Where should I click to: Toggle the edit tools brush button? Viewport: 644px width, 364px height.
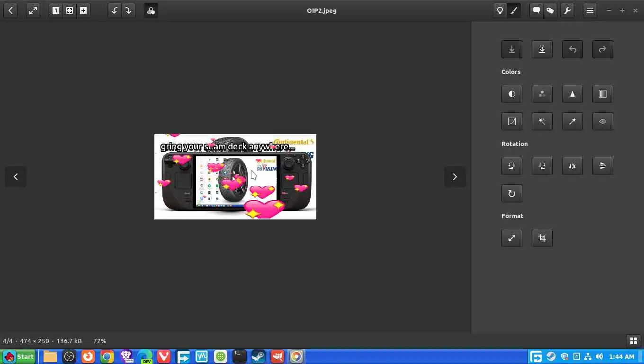coord(514,10)
